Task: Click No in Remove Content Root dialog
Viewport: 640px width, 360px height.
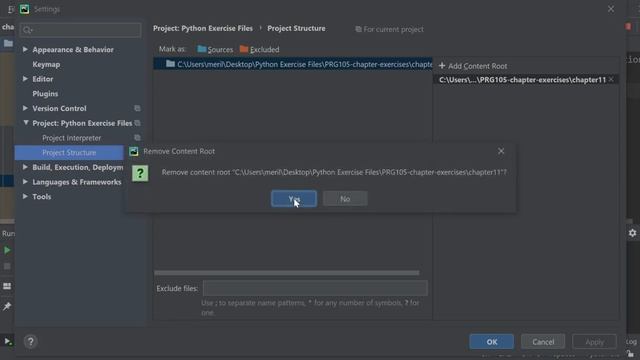Action: [x=345, y=199]
